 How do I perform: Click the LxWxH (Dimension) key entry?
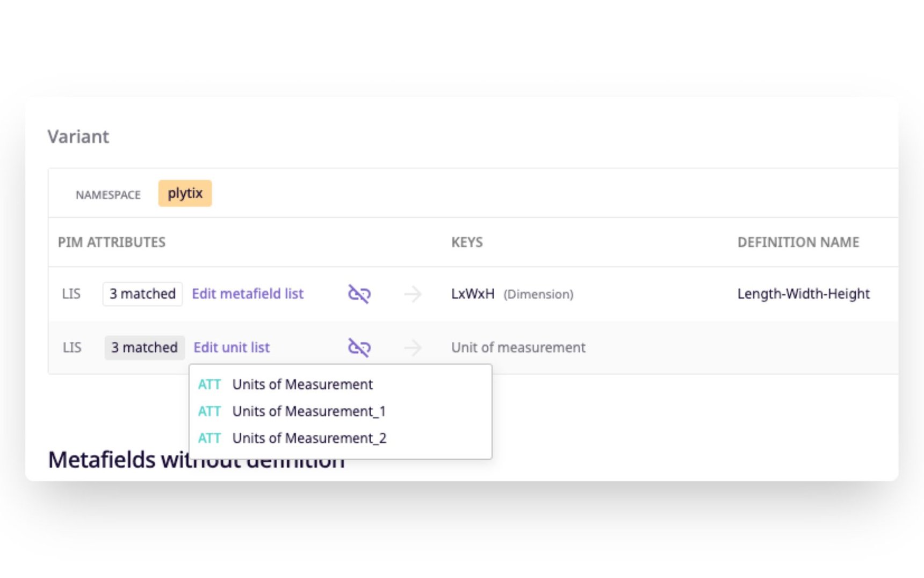click(510, 294)
